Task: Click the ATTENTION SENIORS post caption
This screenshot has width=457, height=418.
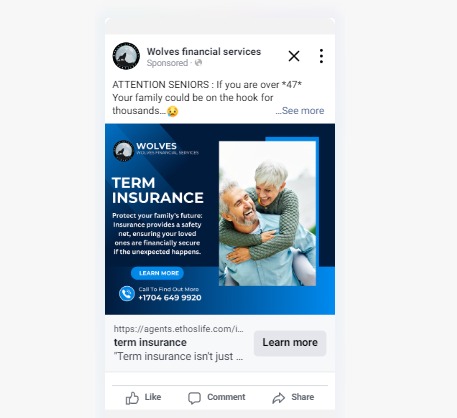Action: pos(207,97)
